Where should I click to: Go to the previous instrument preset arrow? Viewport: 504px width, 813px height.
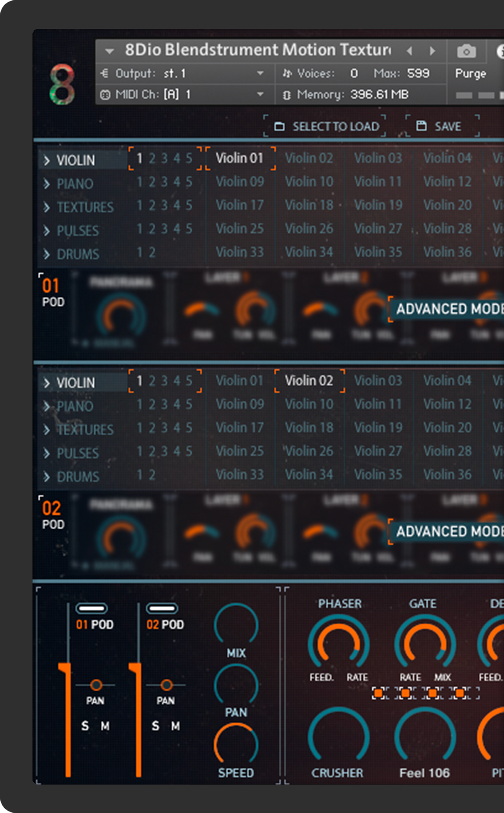click(x=409, y=51)
